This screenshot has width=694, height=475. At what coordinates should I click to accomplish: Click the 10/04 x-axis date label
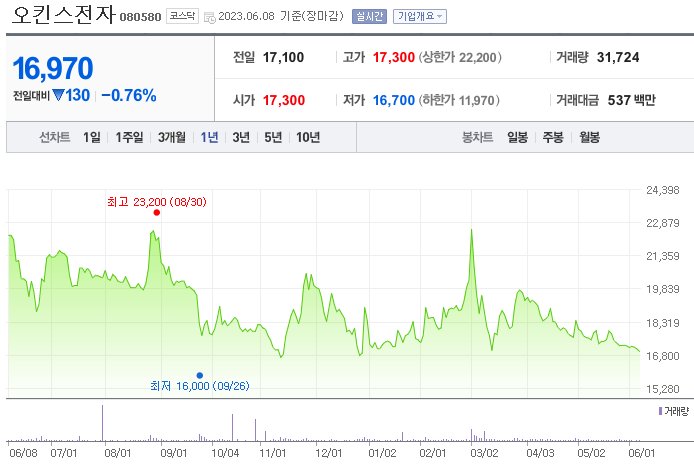(x=225, y=453)
